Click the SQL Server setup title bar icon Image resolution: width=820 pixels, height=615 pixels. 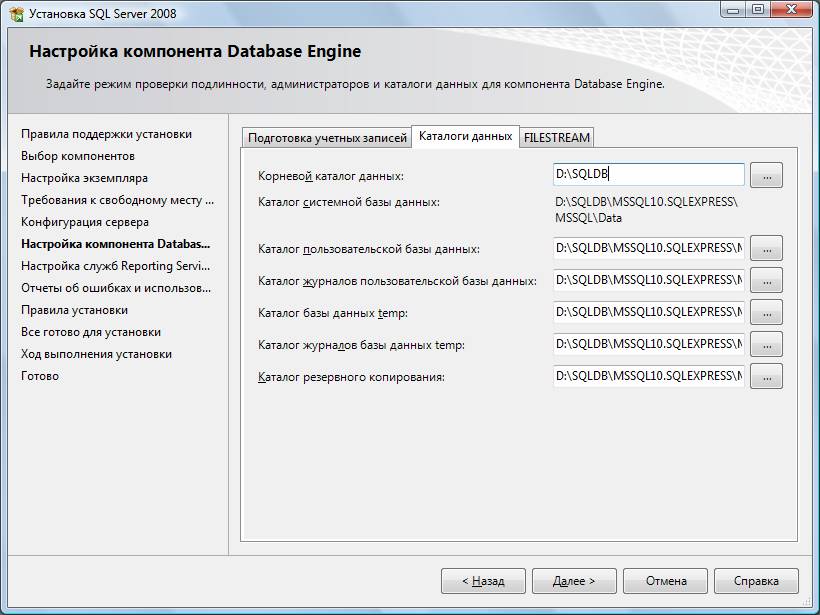(16, 13)
